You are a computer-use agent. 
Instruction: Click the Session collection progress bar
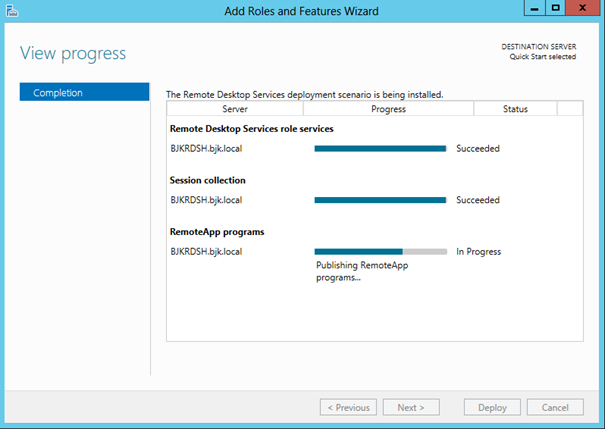click(x=380, y=200)
